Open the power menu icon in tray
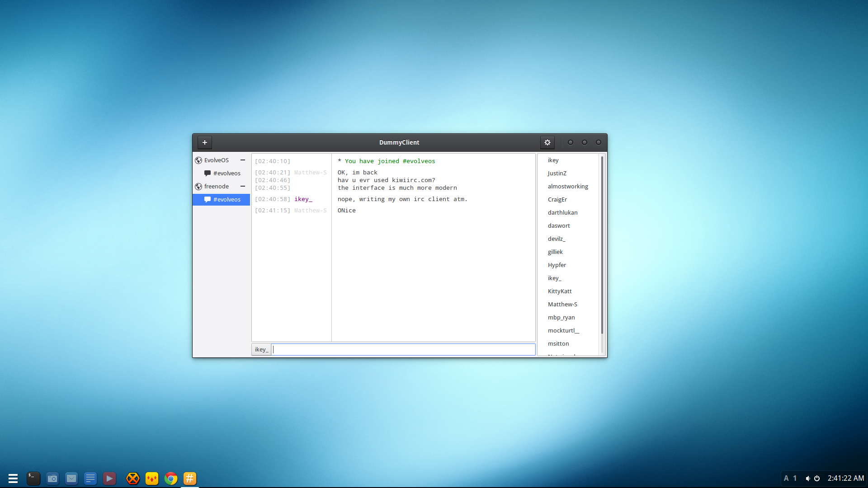The height and width of the screenshot is (488, 868). click(x=817, y=479)
